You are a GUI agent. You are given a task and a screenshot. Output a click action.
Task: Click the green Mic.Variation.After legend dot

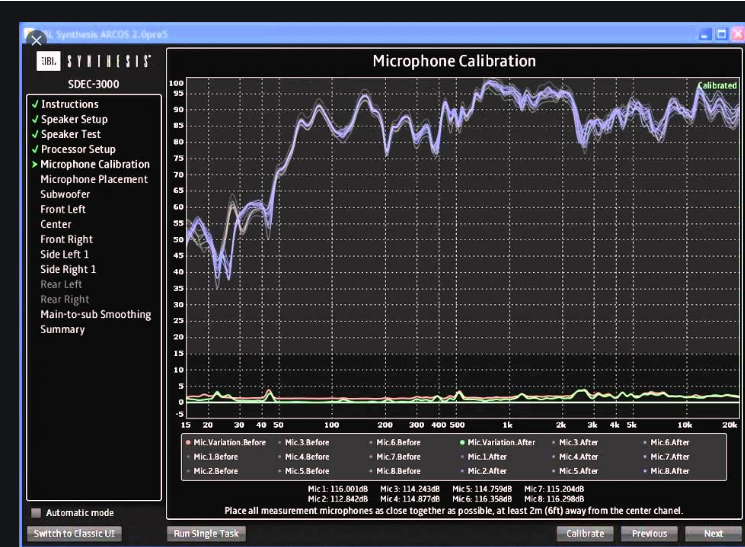point(462,442)
